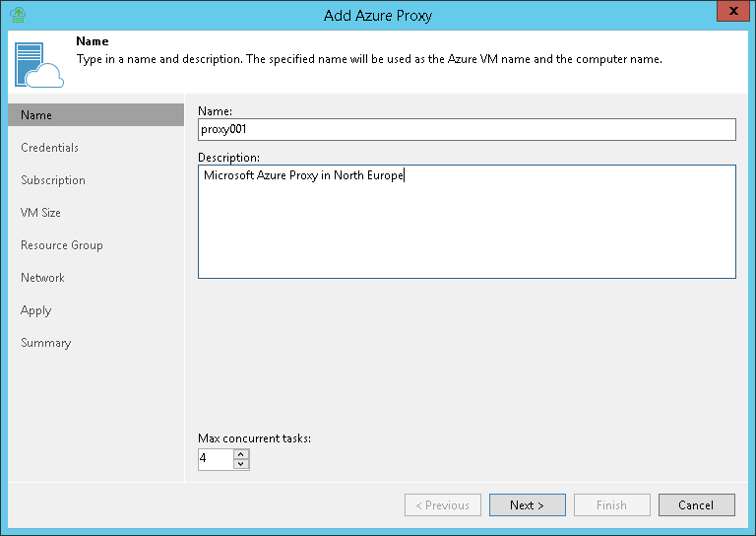Screen dimensions: 756x536
Task: Jump to the Apply step
Action: pos(35,310)
